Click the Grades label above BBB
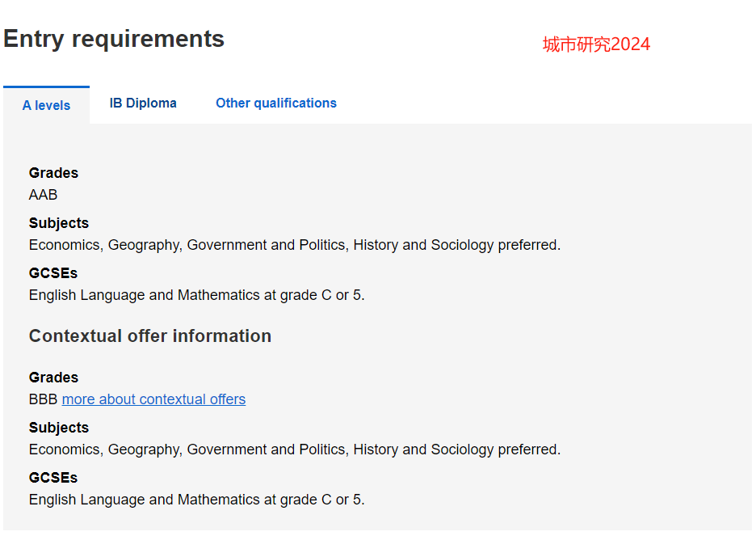The height and width of the screenshot is (536, 756). (x=53, y=378)
